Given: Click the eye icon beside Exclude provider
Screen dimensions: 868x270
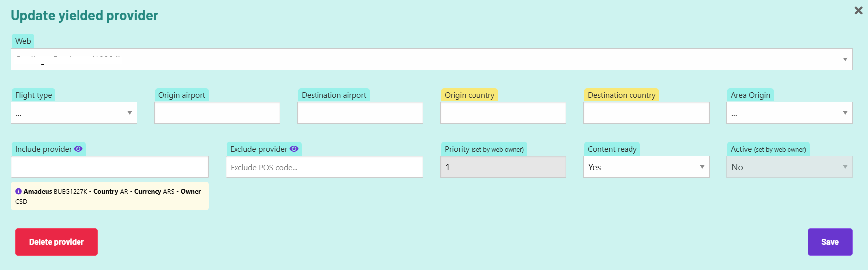Looking at the screenshot, I should tap(294, 149).
